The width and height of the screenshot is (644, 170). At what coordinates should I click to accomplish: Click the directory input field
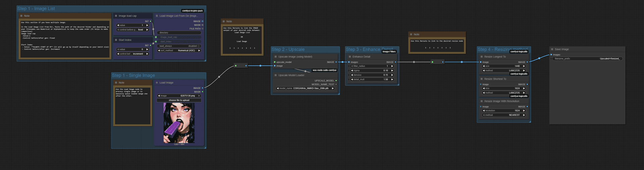pyautogui.click(x=179, y=33)
